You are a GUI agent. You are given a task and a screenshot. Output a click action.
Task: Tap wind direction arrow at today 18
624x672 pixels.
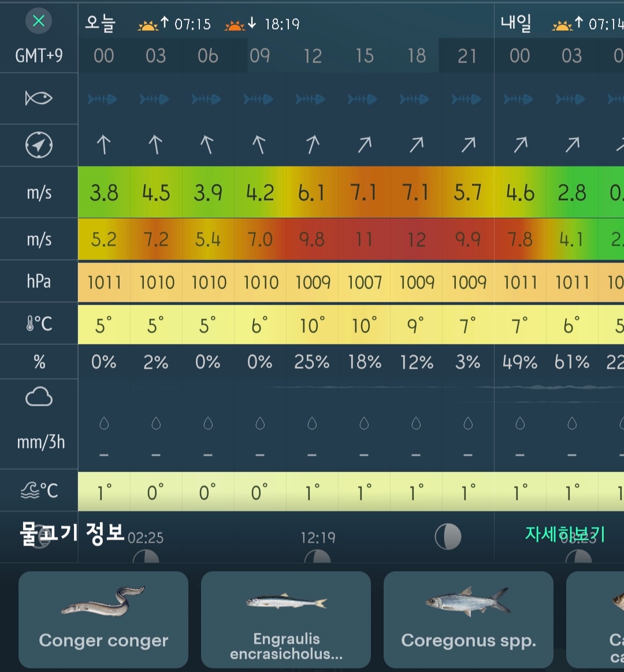click(416, 145)
